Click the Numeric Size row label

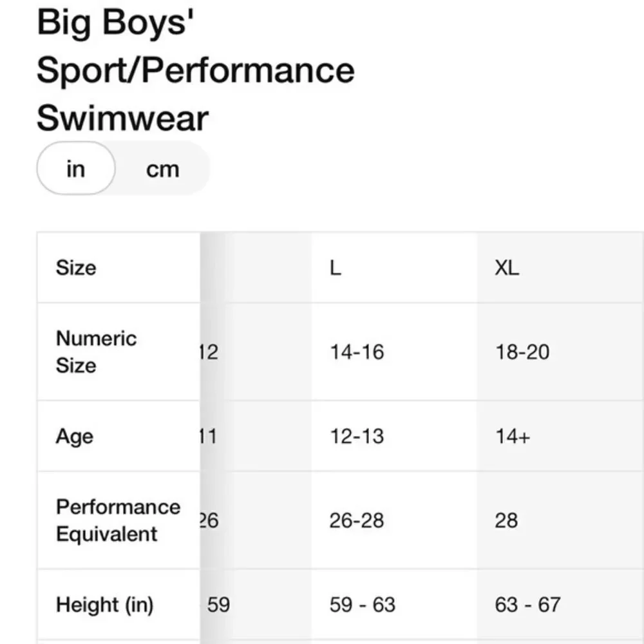click(96, 352)
